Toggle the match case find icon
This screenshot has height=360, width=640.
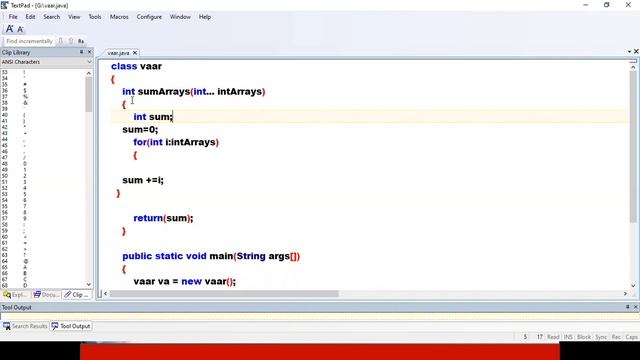pos(81,41)
